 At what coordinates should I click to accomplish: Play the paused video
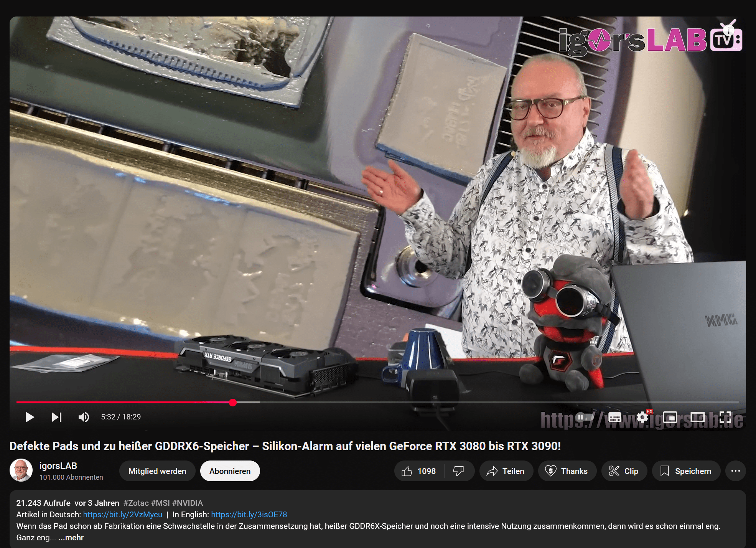tap(30, 417)
